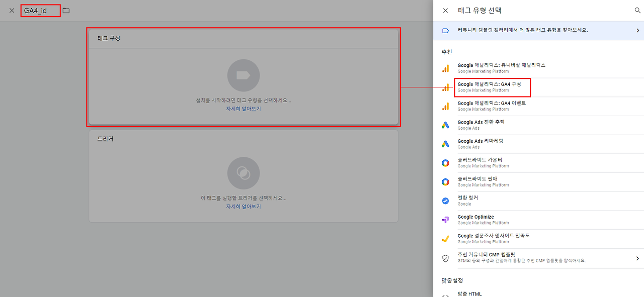Open the community template gallery banner
Viewport: 644px width, 297px height.
538,30
